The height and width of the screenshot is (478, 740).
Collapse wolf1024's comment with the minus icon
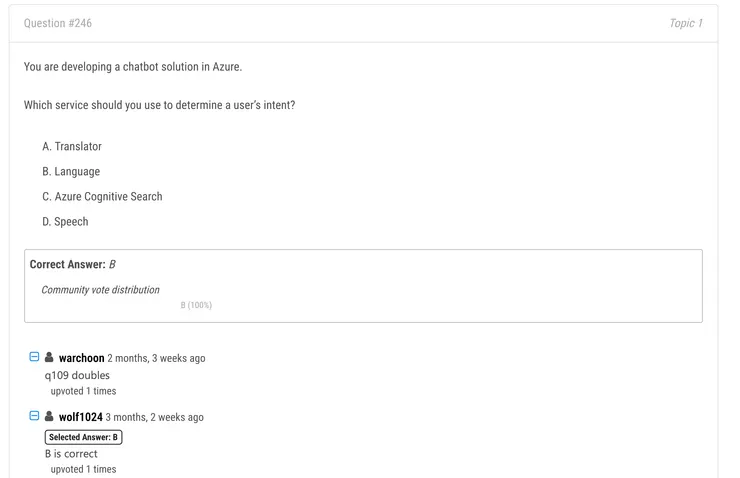[x=34, y=416]
